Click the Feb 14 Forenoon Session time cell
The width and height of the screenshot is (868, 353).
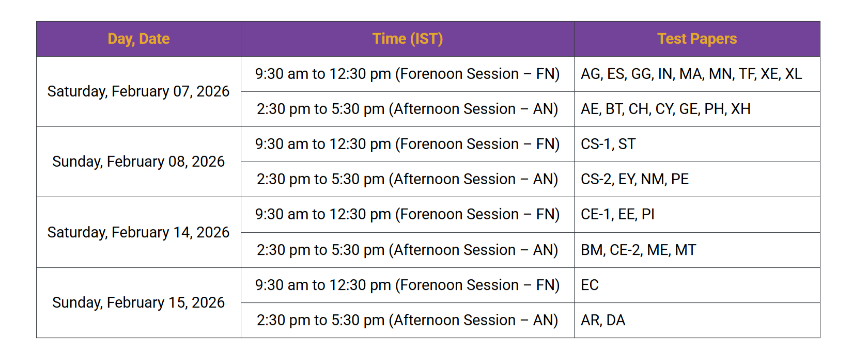(407, 214)
